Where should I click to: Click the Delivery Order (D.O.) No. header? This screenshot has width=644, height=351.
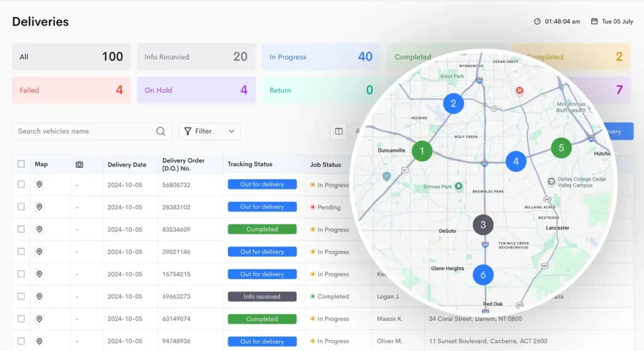183,164
